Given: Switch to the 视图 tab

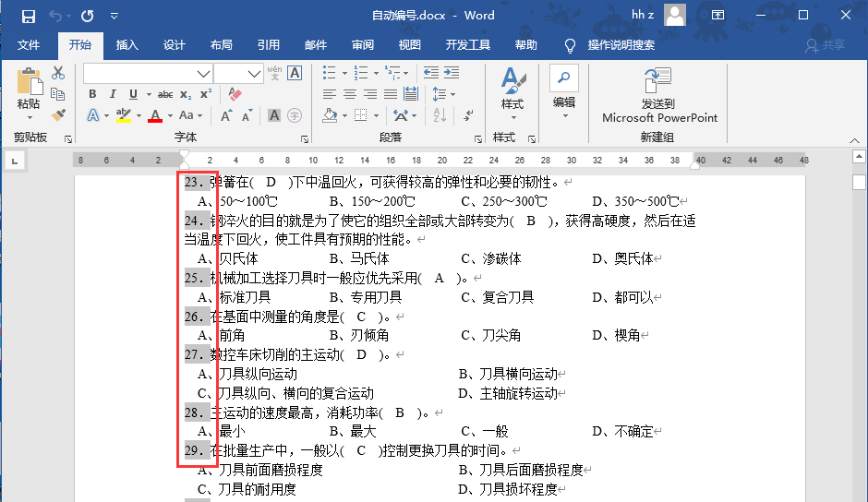Looking at the screenshot, I should tap(409, 45).
